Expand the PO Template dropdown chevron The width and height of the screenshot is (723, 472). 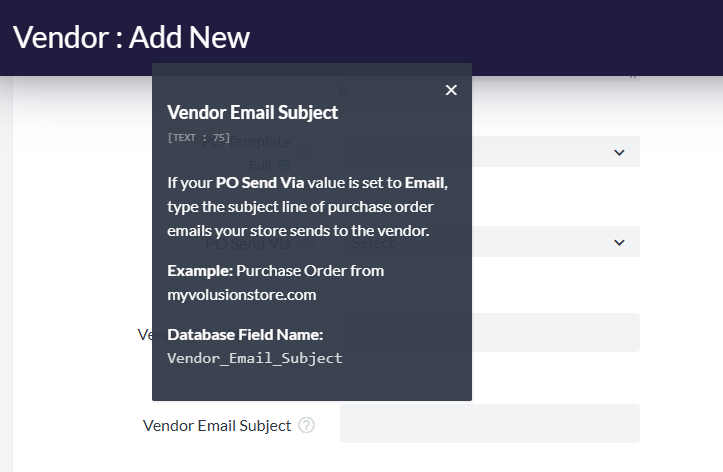click(619, 152)
